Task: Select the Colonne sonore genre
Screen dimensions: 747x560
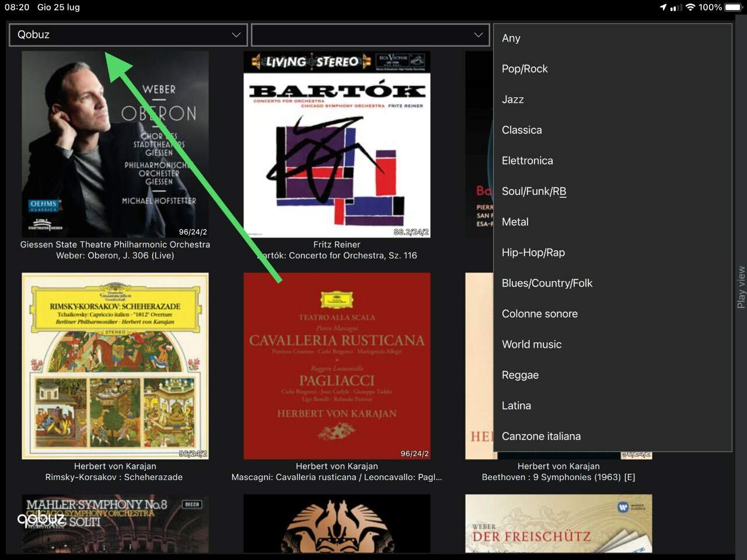Action: point(612,314)
